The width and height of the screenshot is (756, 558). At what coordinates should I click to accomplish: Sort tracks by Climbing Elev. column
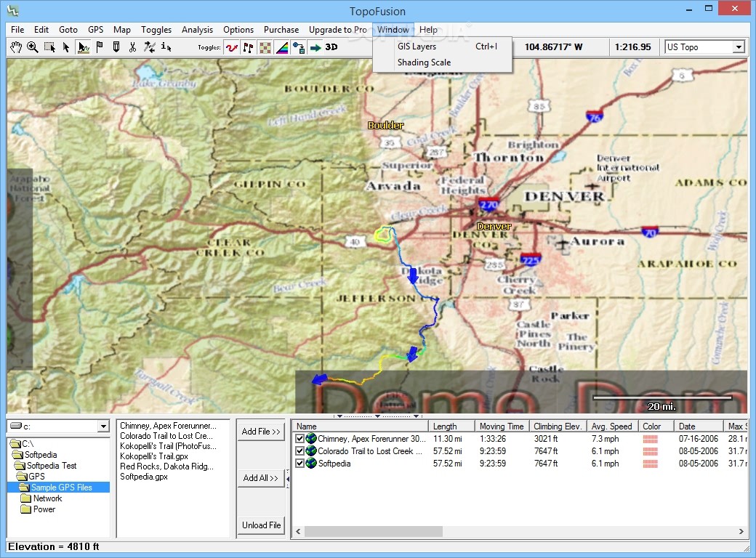click(x=558, y=426)
